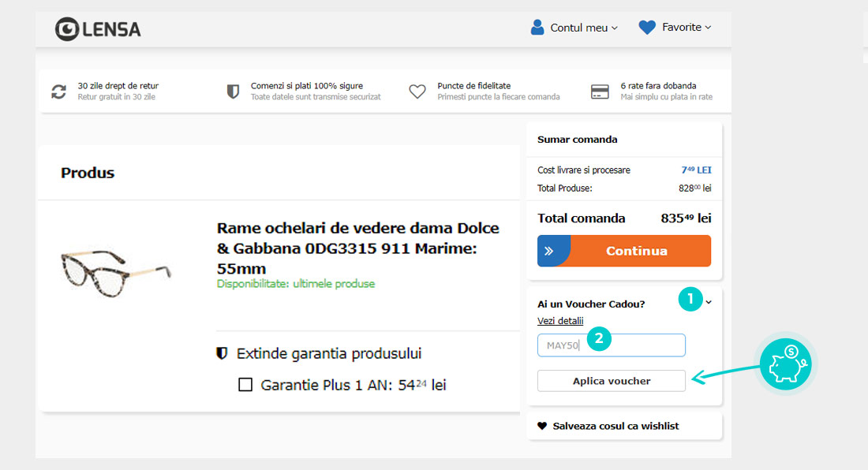Click the credit card installments icon
The image size is (868, 470).
[x=600, y=91]
